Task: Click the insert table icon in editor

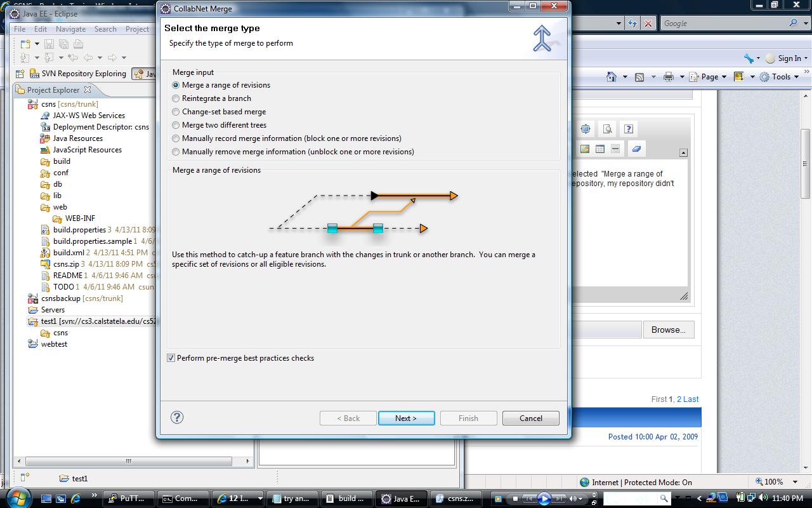Action: pyautogui.click(x=600, y=149)
